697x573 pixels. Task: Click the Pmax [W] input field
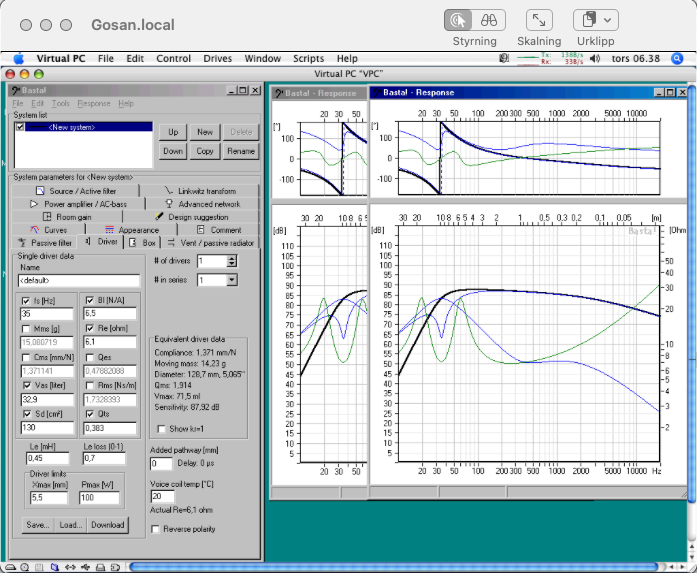[100, 497]
